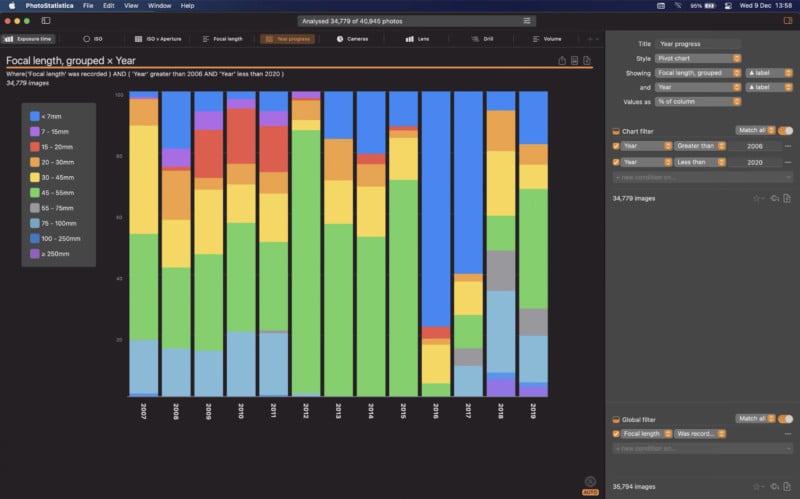This screenshot has width=800, height=499.
Task: Click the export document icon under Global filter
Action: (789, 487)
